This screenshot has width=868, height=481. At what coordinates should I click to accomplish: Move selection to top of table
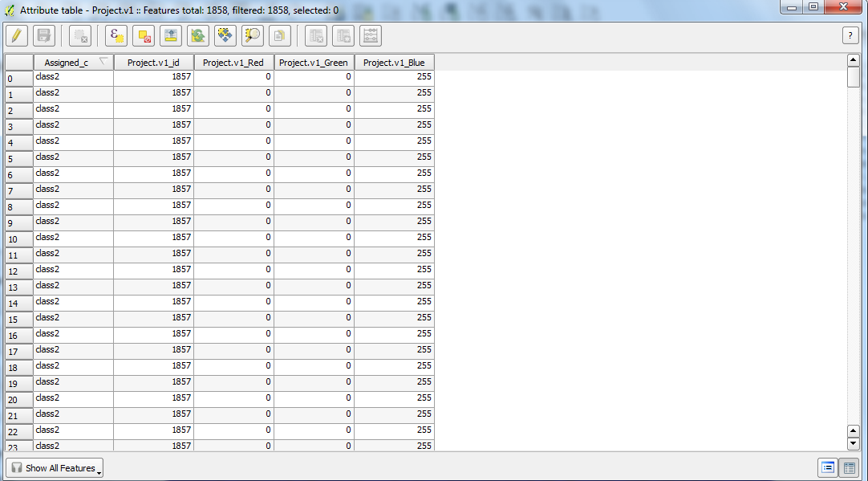coord(171,36)
